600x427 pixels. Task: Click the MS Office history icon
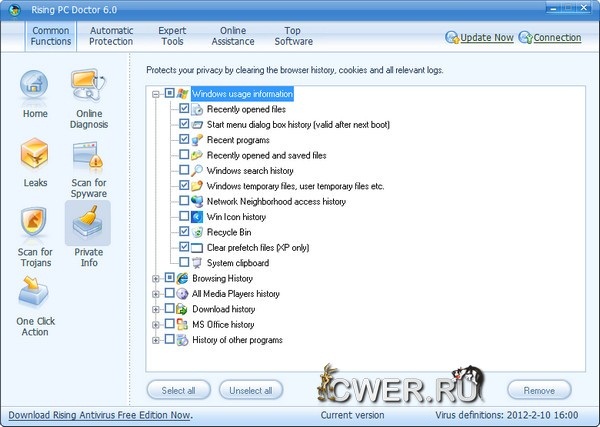pyautogui.click(x=183, y=324)
